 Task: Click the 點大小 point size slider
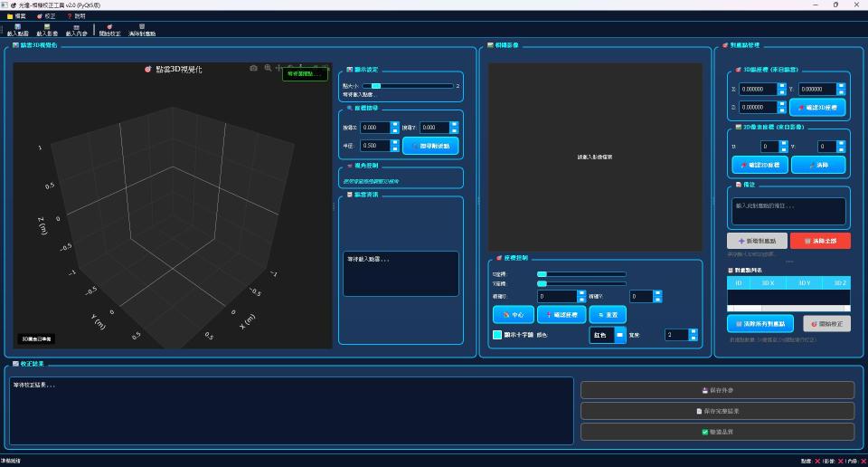click(400, 86)
